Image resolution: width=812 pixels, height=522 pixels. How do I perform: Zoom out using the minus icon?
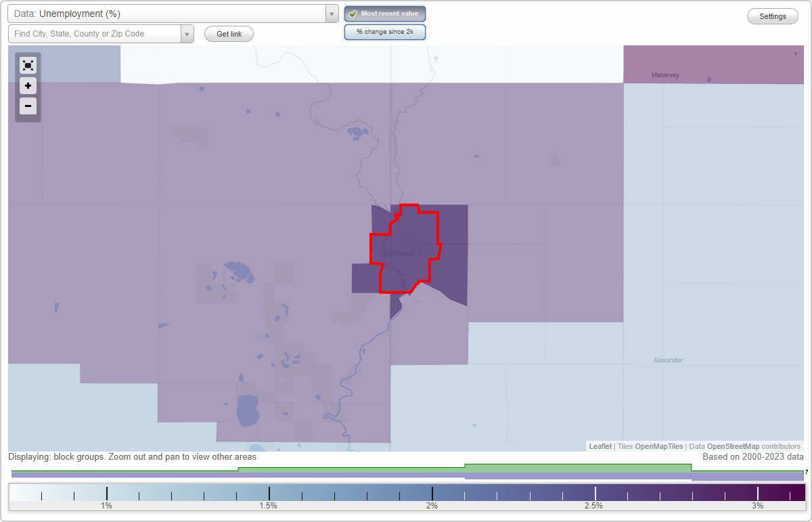(x=28, y=106)
